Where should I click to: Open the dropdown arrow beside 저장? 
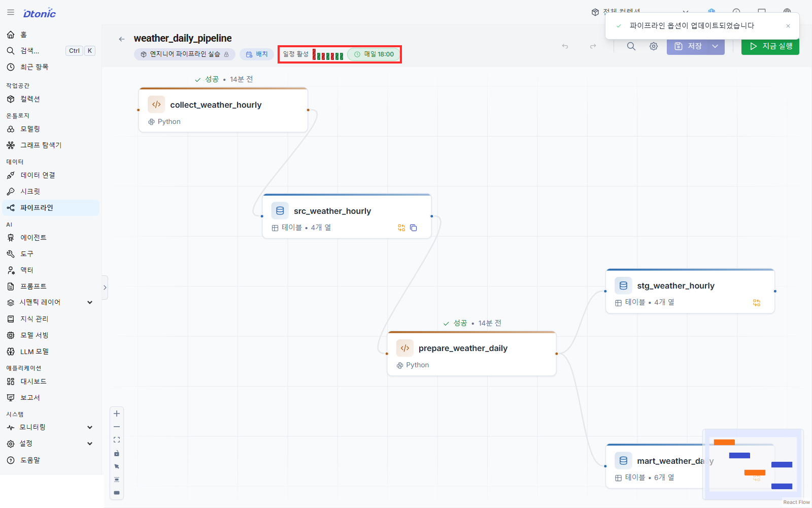pyautogui.click(x=715, y=46)
